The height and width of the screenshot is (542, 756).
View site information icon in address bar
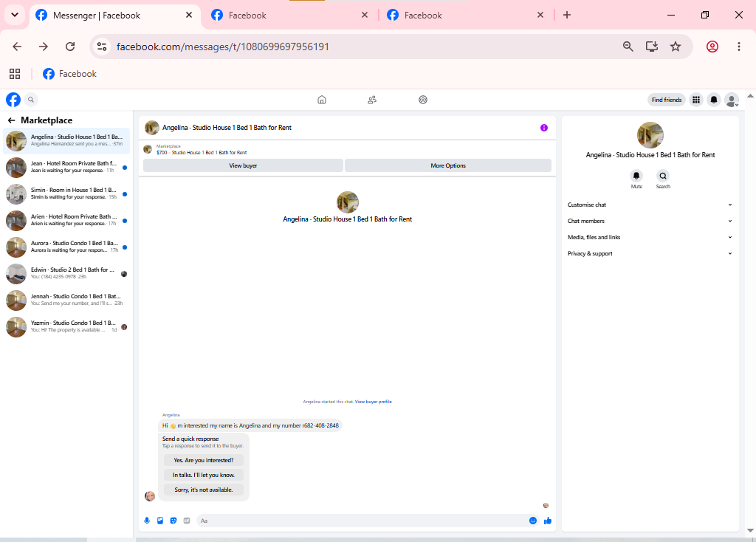click(x=102, y=47)
